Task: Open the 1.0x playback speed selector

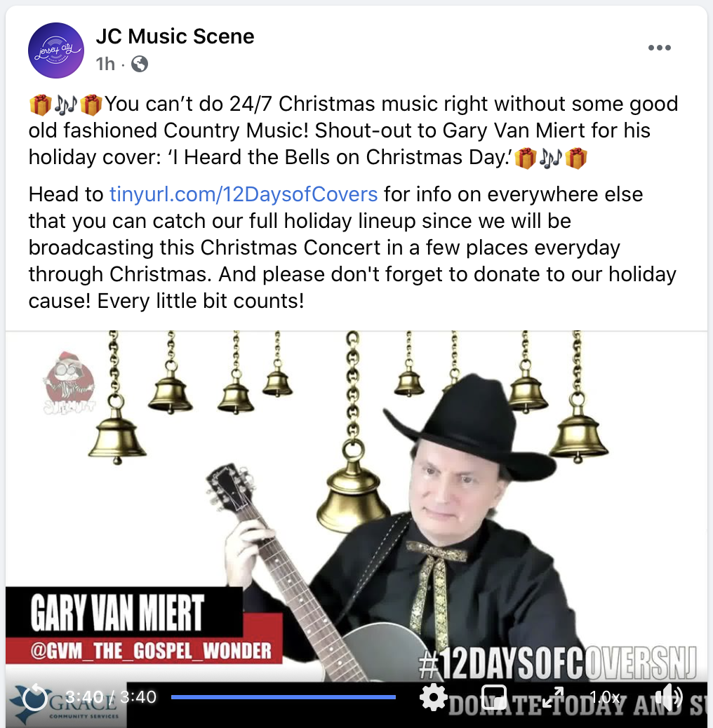Action: click(x=605, y=697)
